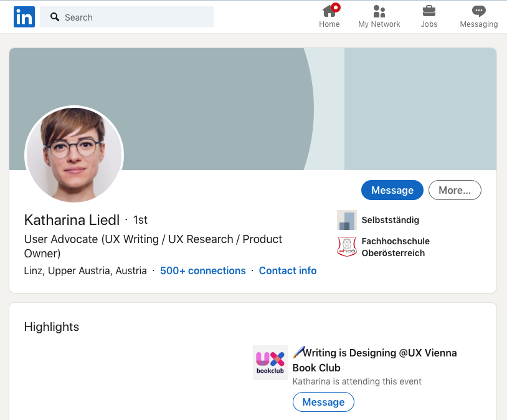
Task: Open the Writing is Designing event title
Action: 374,360
